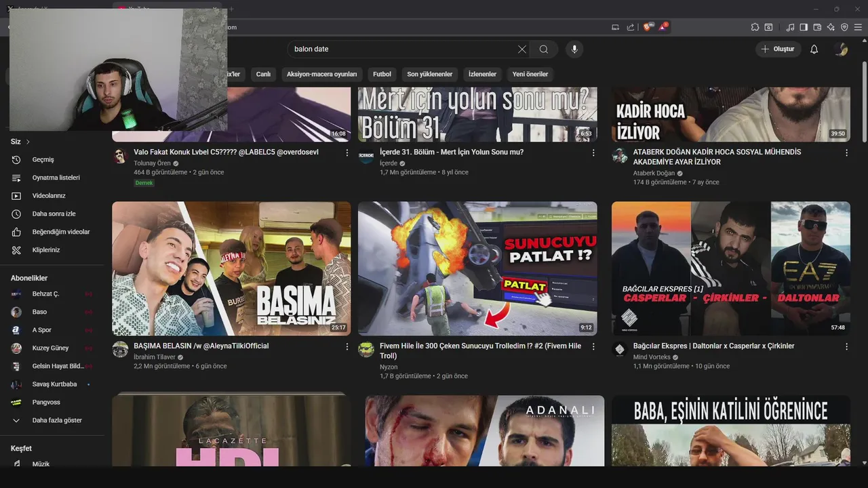Click the Oluştur create button
The height and width of the screenshot is (488, 868).
point(778,49)
